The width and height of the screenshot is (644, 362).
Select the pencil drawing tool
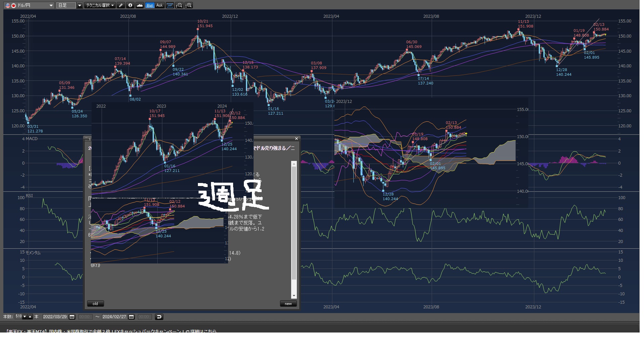[121, 5]
